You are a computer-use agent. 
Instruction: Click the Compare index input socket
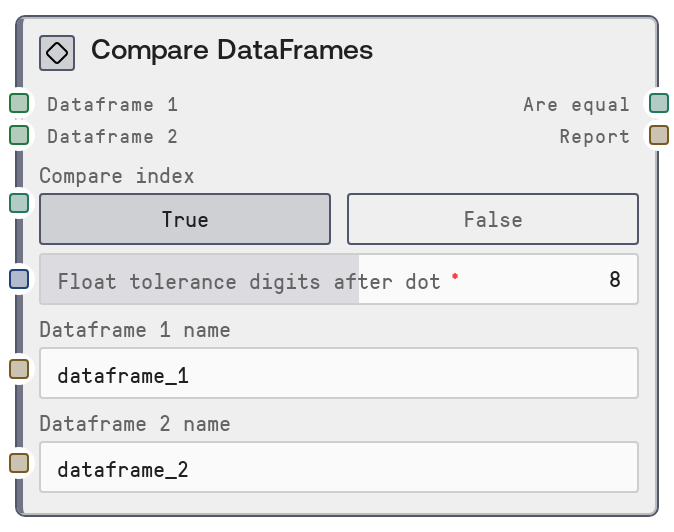click(19, 203)
